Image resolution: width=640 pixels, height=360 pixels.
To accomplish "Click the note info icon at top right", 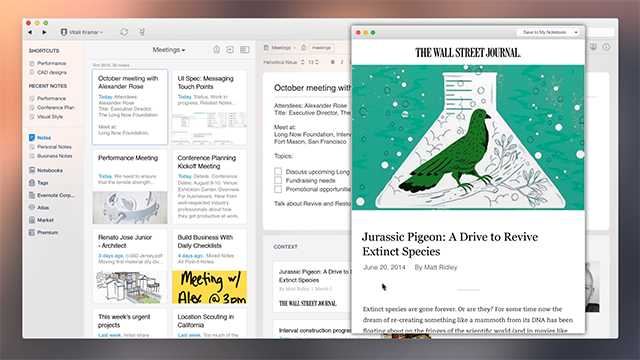I will (x=606, y=47).
